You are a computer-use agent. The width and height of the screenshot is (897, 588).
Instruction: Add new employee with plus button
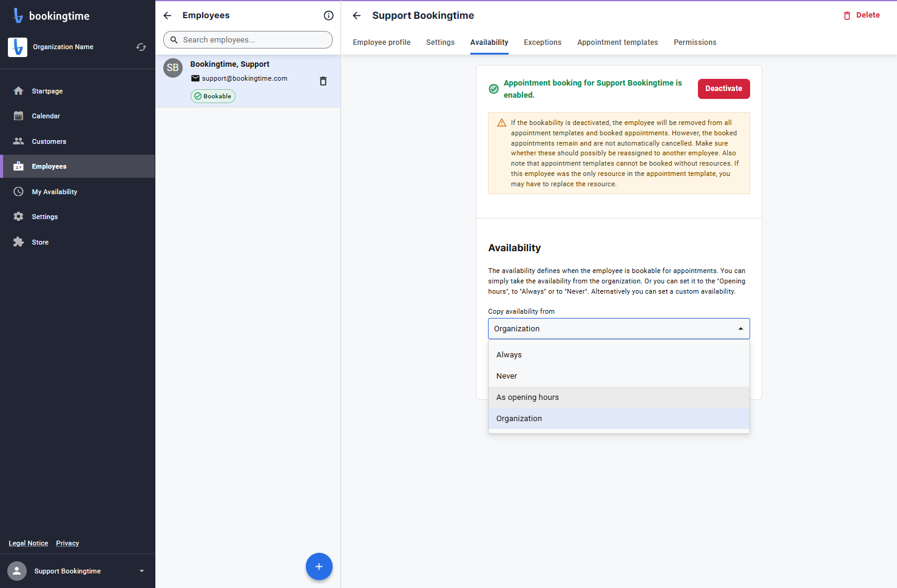click(x=319, y=567)
